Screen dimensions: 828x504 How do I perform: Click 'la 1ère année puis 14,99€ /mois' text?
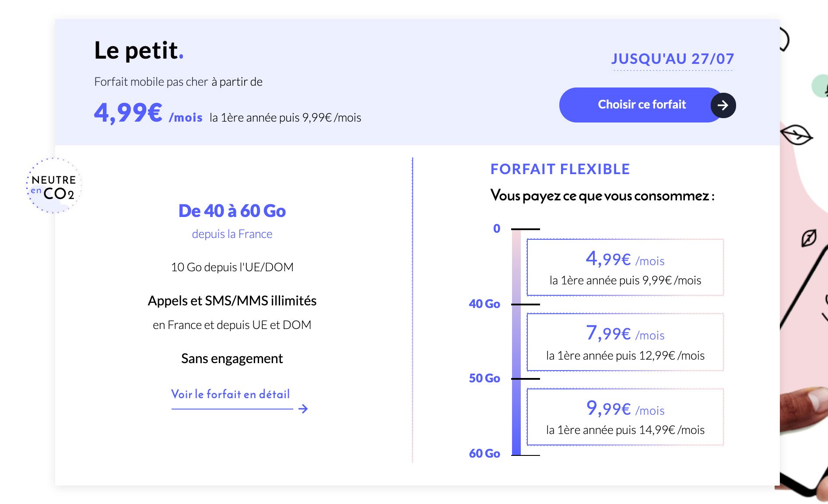tap(625, 430)
